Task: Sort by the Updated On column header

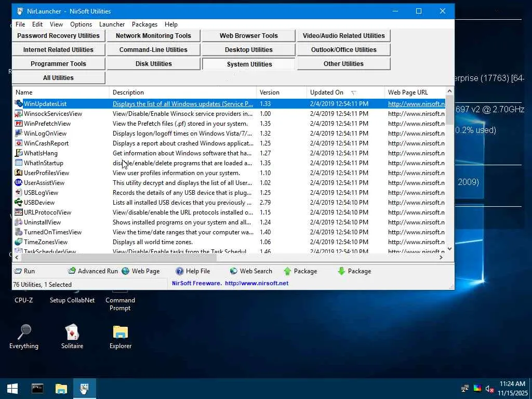Action: coord(345,92)
